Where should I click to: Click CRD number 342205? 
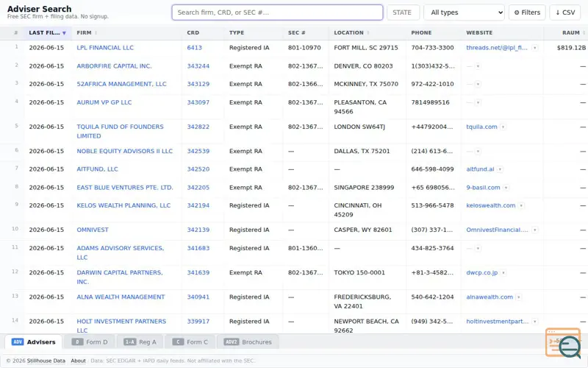[198, 188]
